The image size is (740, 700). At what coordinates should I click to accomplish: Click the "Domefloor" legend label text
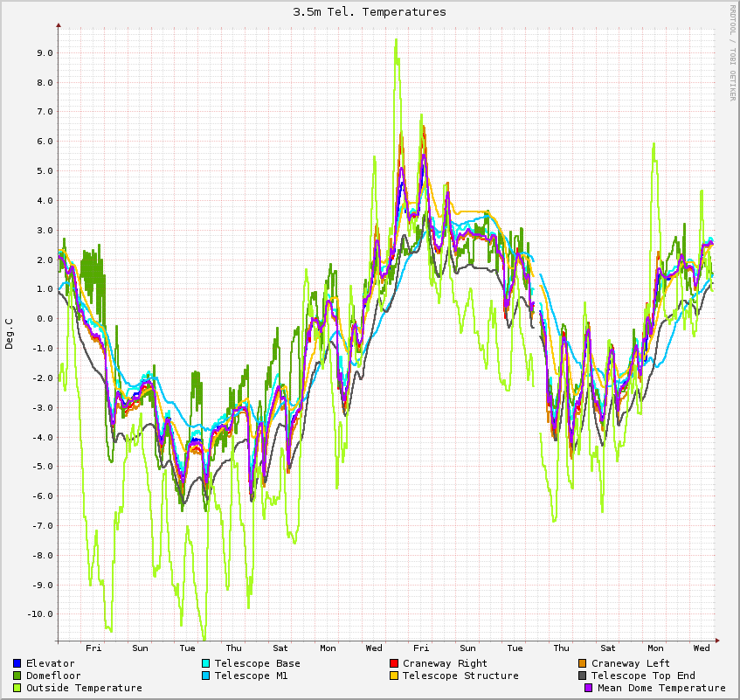53,676
